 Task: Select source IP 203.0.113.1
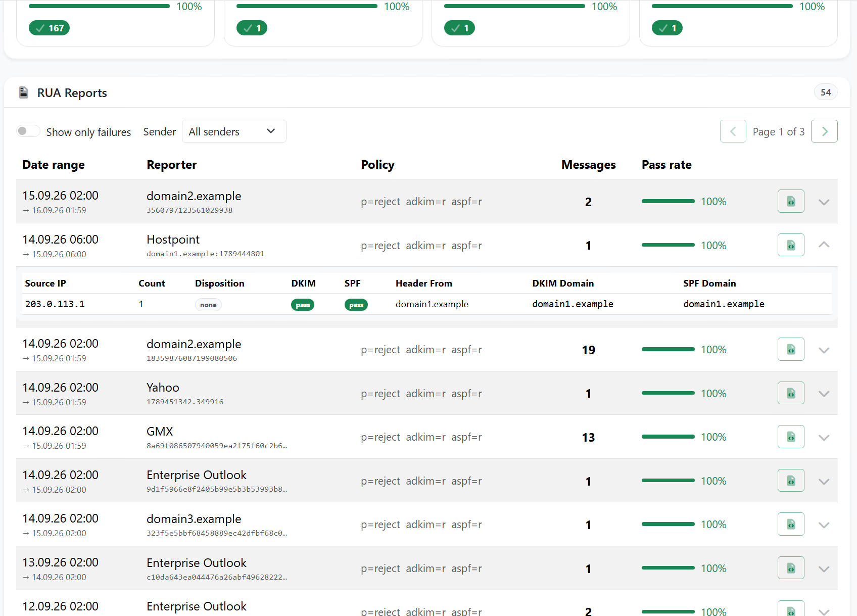55,304
